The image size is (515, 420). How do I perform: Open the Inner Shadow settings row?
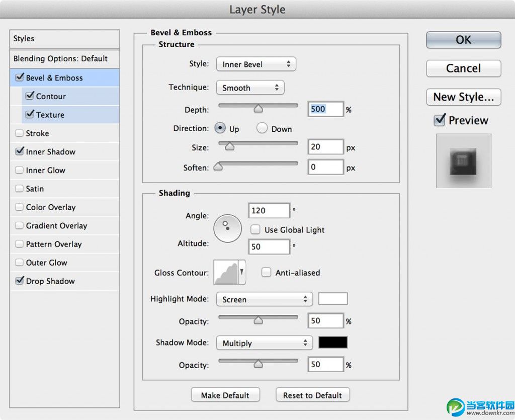click(65, 152)
